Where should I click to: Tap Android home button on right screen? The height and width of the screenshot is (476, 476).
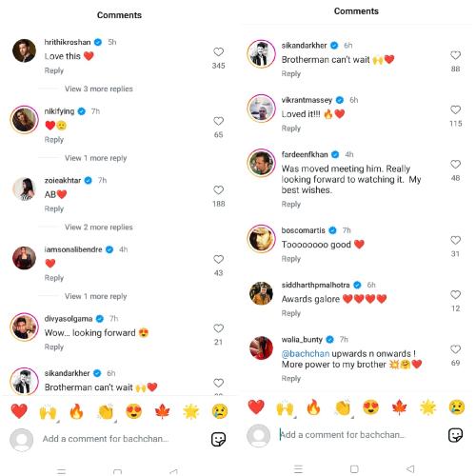354,469
